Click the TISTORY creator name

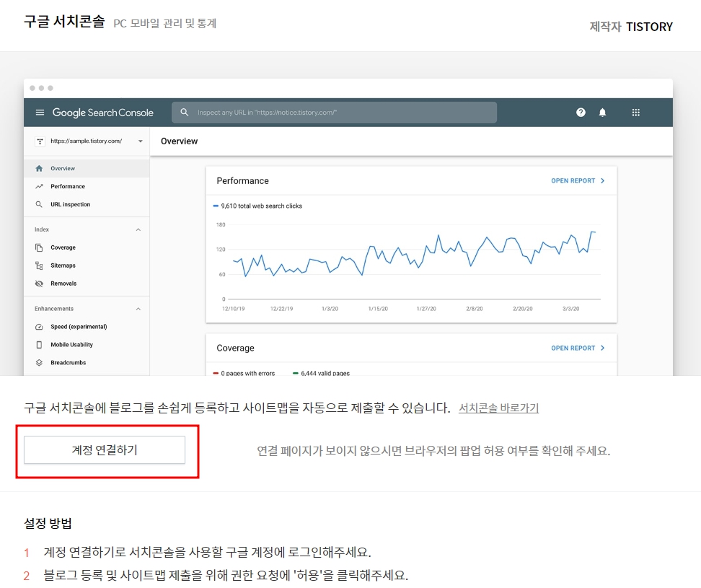tap(649, 27)
